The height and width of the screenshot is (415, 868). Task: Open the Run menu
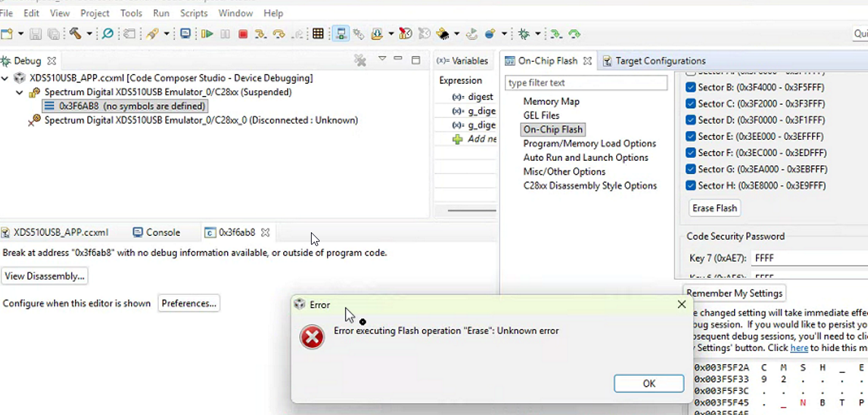(161, 12)
